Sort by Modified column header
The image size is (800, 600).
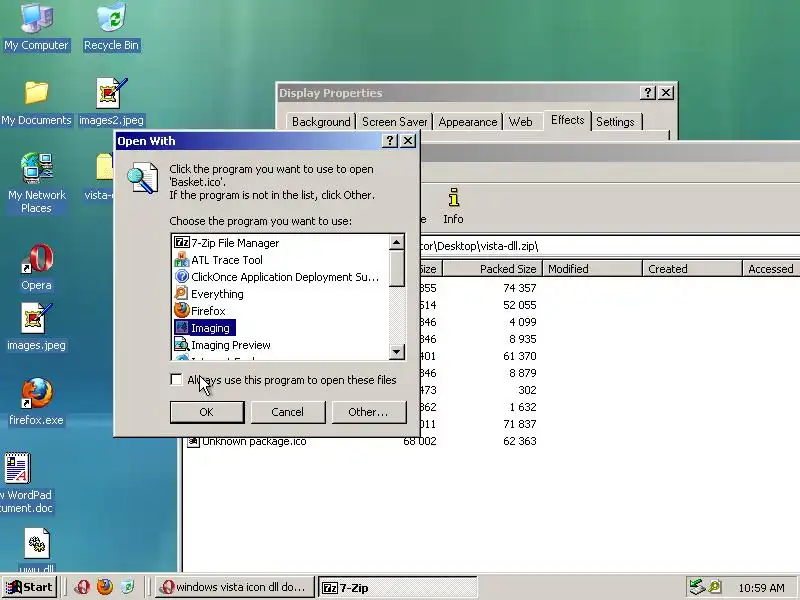(x=592, y=269)
